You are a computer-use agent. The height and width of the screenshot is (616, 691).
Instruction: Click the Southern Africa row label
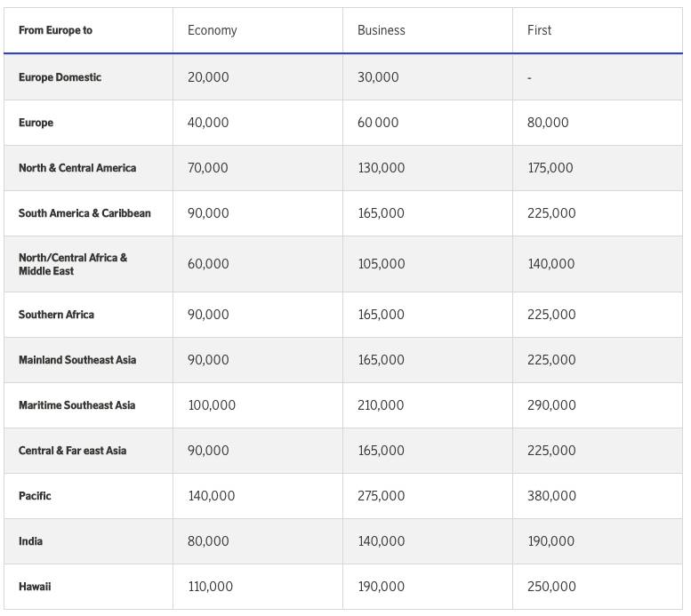click(56, 315)
